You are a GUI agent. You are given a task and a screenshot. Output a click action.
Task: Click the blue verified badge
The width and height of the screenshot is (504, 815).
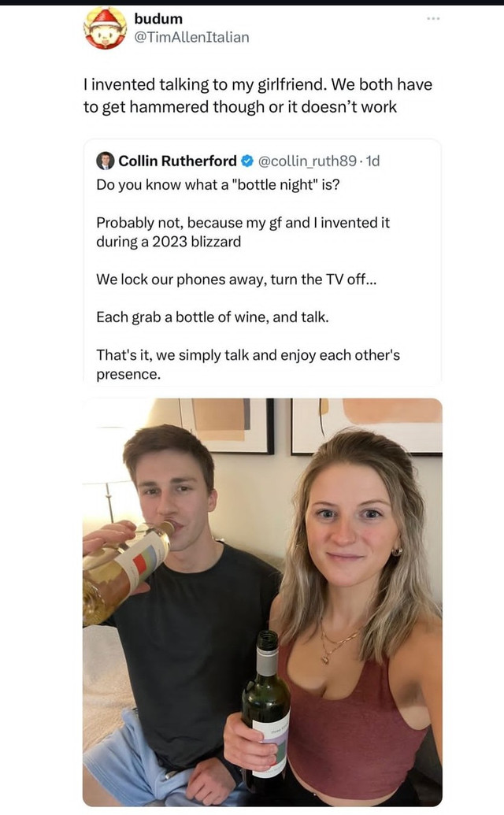click(246, 161)
